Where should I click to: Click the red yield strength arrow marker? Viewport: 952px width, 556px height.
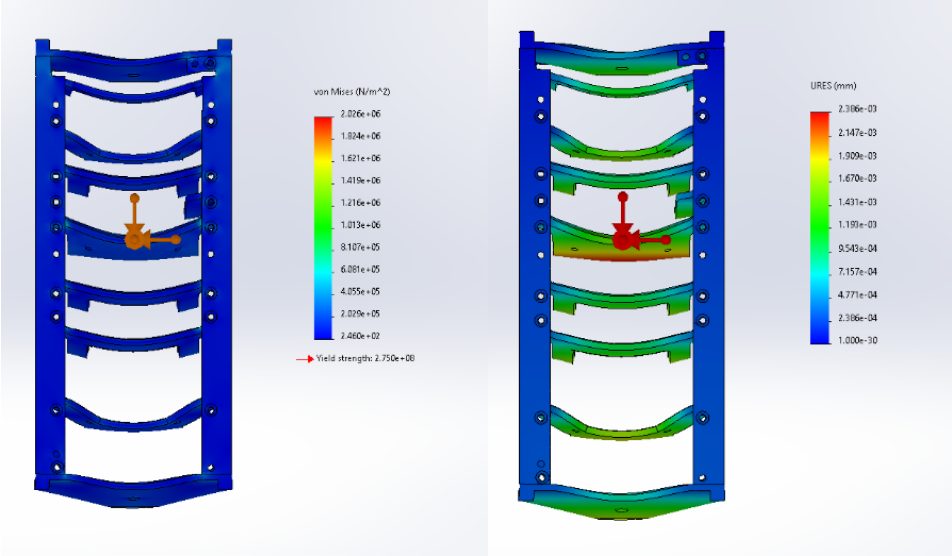point(305,359)
